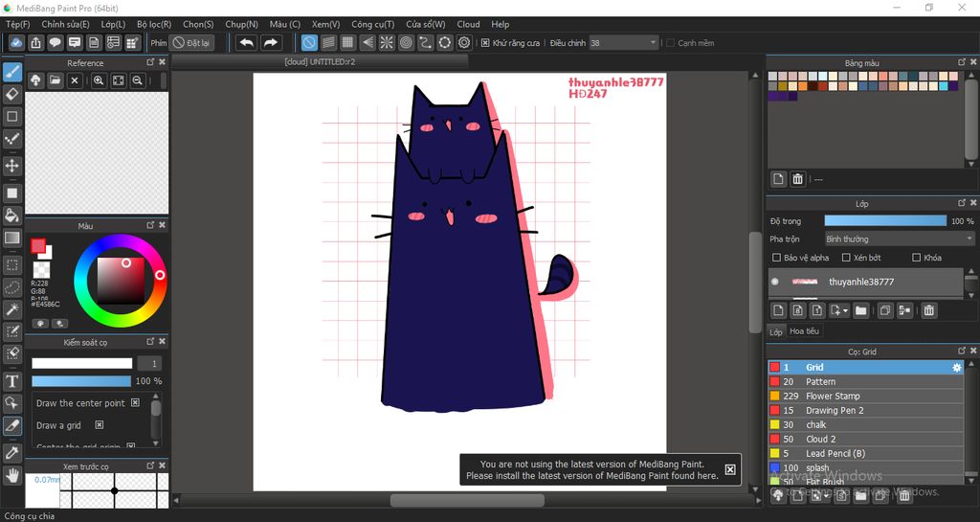Open Chỉnh sửa(E) menu
This screenshot has width=980, height=522.
[65, 24]
